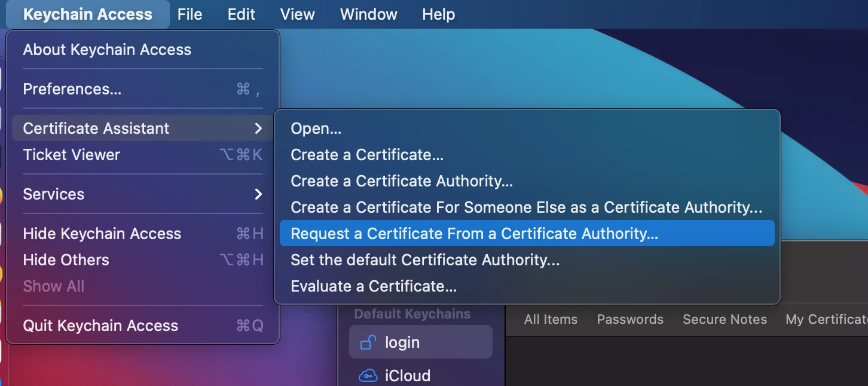This screenshot has height=386, width=868.
Task: Open the File menu
Action: pos(190,14)
